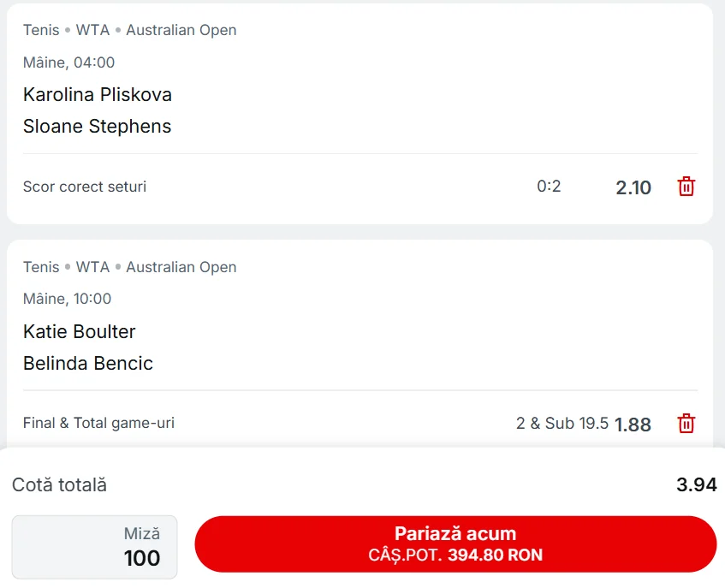The height and width of the screenshot is (588, 725).
Task: Click CÂŞ.POT. 394.80 RON text
Action: pos(455,555)
